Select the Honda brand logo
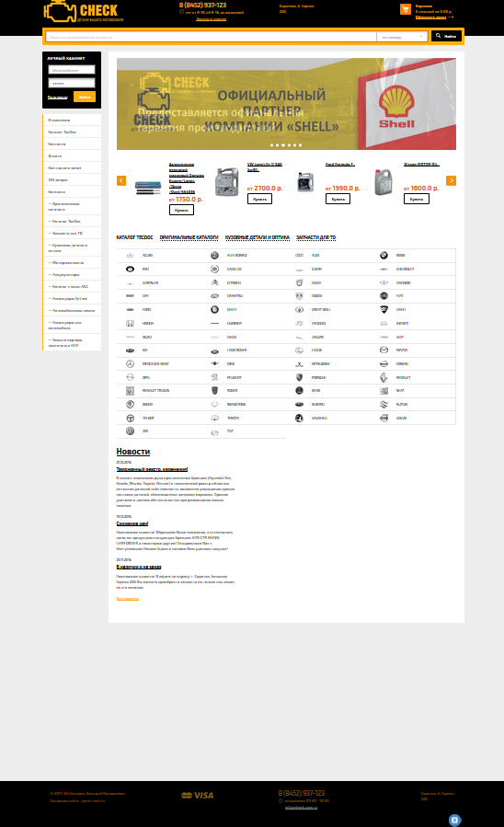The height and width of the screenshot is (827, 504). coord(130,323)
